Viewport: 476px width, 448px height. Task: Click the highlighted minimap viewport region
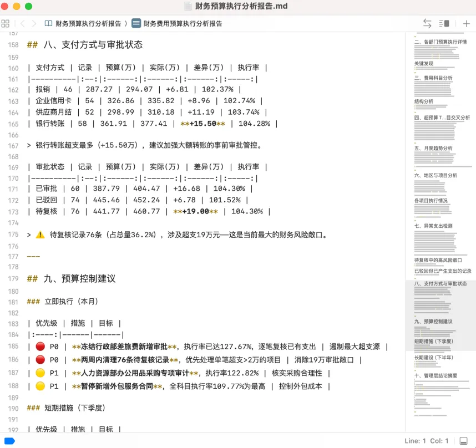[441, 315]
